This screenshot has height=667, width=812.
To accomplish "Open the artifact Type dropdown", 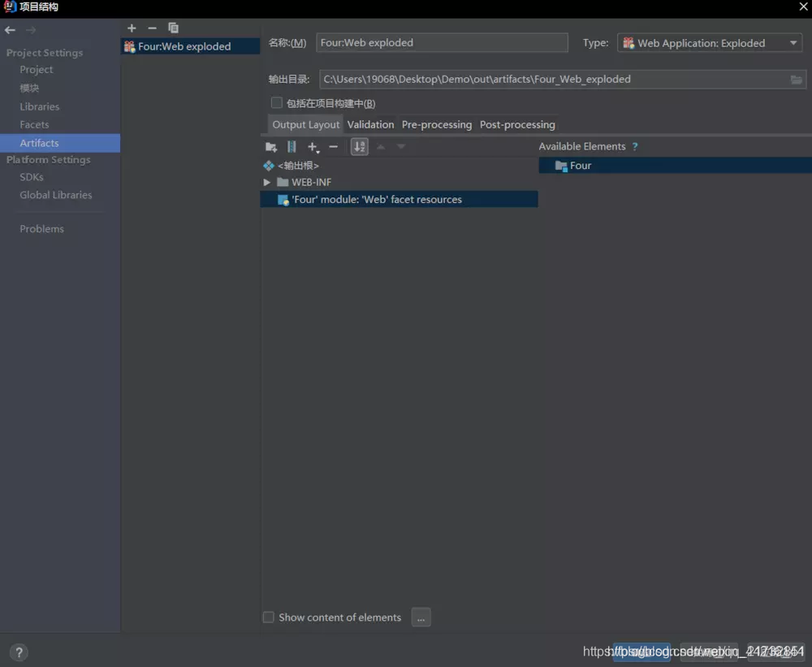I will point(710,43).
